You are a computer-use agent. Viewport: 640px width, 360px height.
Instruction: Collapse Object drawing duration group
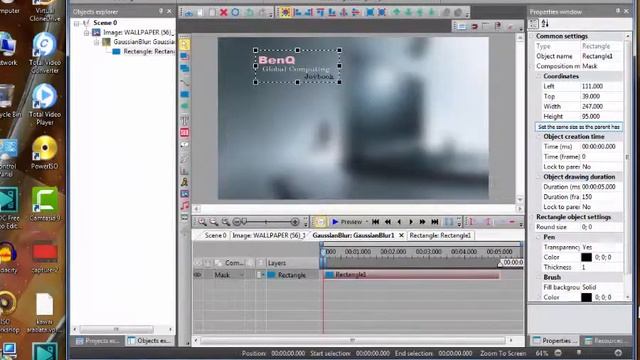(539, 177)
